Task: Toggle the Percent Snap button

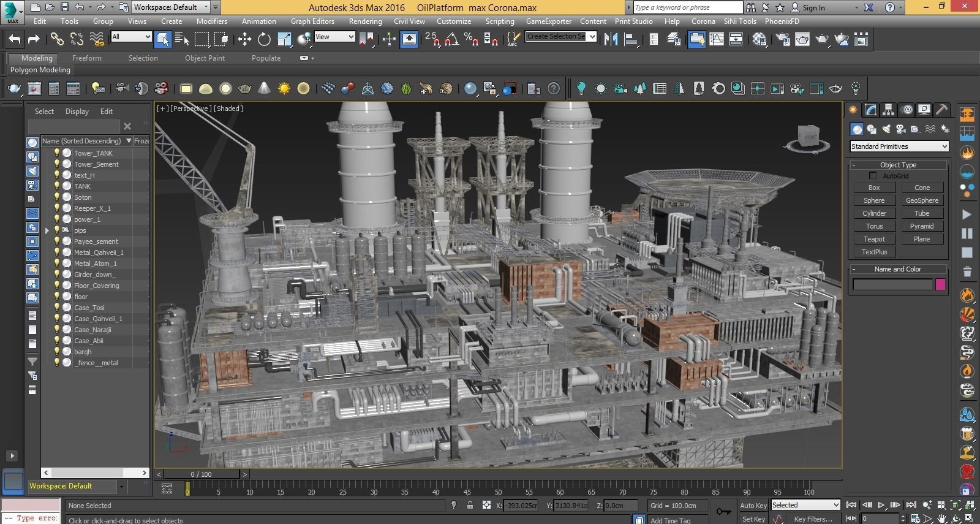Action: [471, 40]
